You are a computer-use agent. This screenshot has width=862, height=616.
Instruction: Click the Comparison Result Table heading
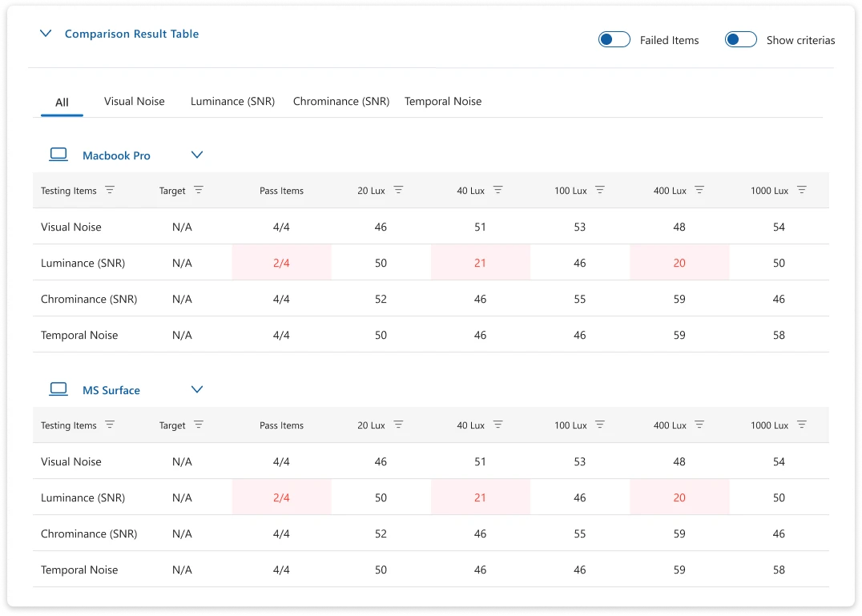(131, 34)
